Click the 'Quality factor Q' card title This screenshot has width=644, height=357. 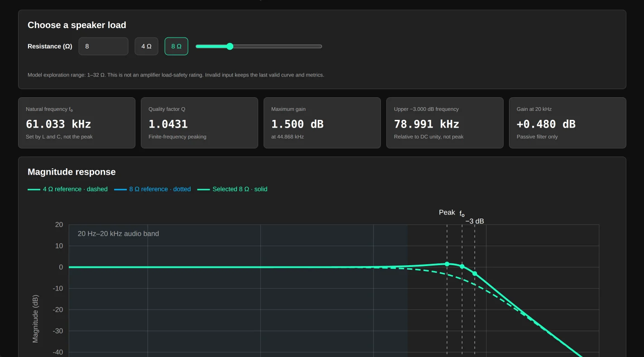tap(167, 109)
